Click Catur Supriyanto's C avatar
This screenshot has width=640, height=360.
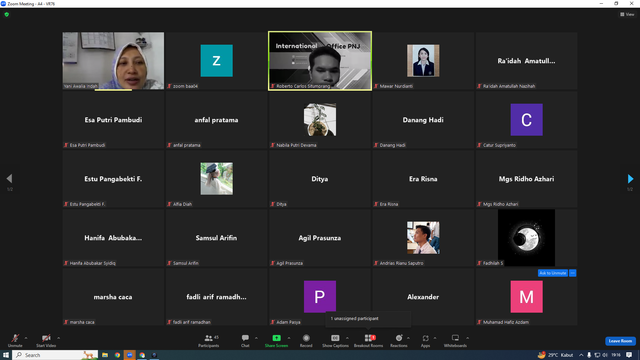[526, 120]
